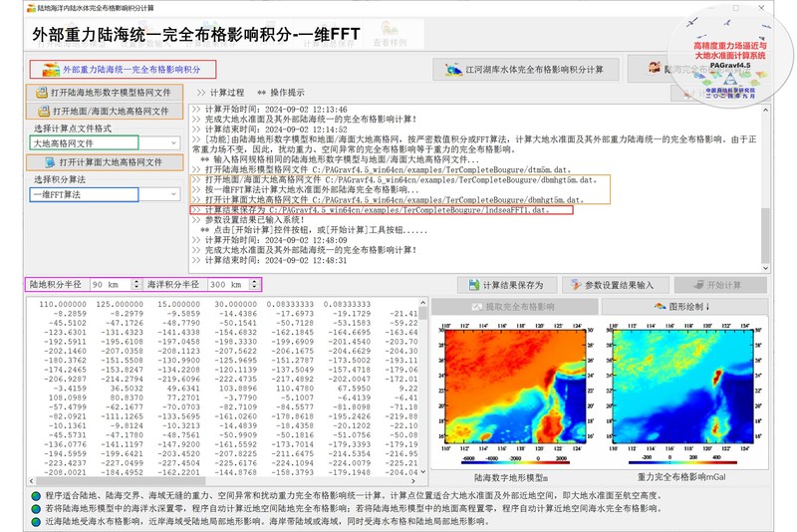Viewport: 797px width, 532px height.
Task: Click the application title bar icon
Action: (x=31, y=8)
